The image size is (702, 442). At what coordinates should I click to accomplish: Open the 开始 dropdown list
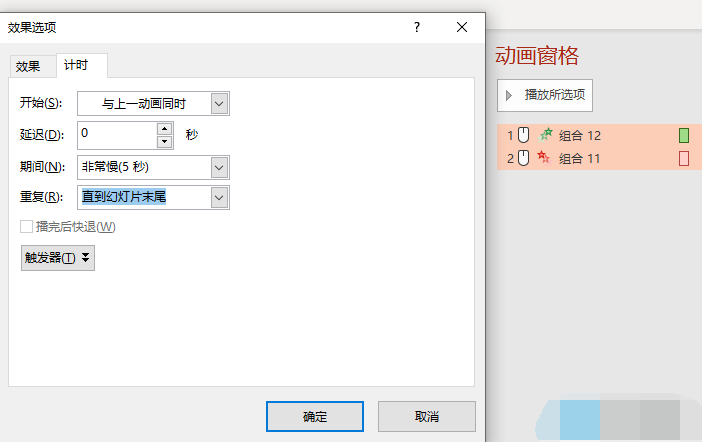(x=220, y=103)
